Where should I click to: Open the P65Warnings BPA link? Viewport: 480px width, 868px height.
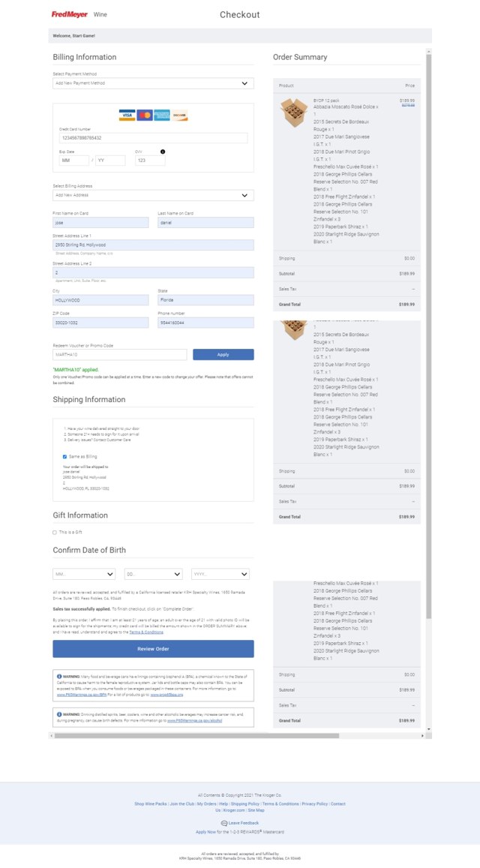click(82, 694)
